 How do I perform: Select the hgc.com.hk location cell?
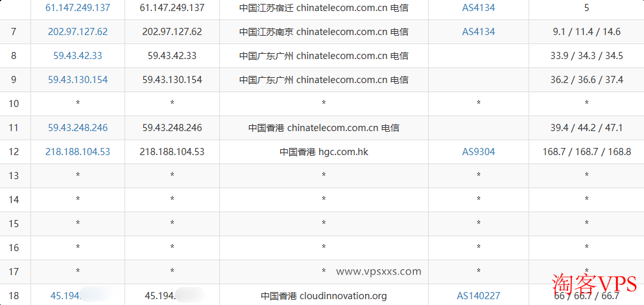pos(324,152)
